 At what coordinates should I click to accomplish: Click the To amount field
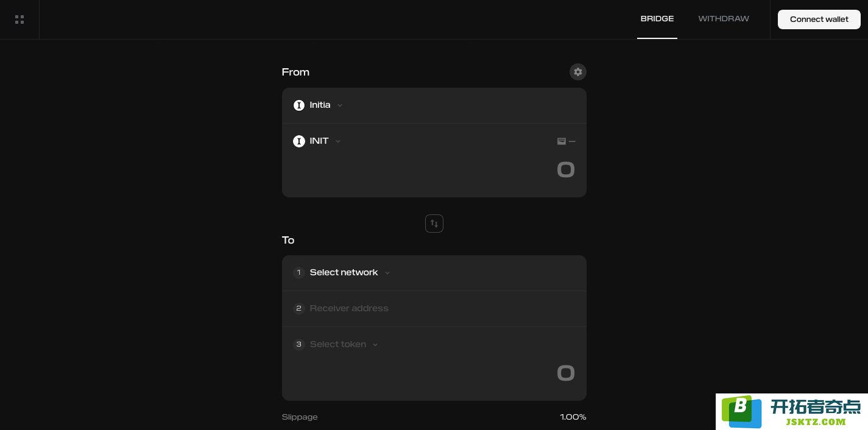pyautogui.click(x=566, y=373)
